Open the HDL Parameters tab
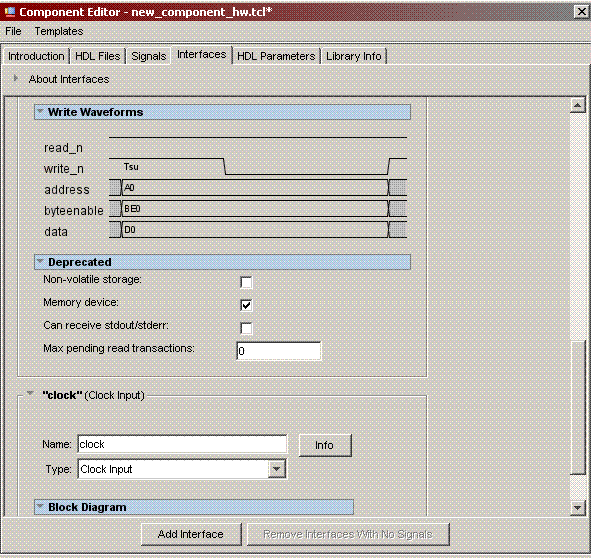 point(276,56)
